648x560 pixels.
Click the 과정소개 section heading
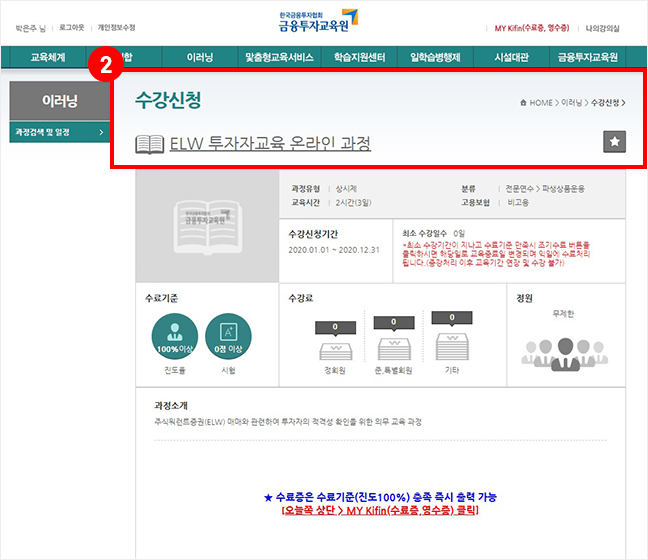pyautogui.click(x=171, y=406)
